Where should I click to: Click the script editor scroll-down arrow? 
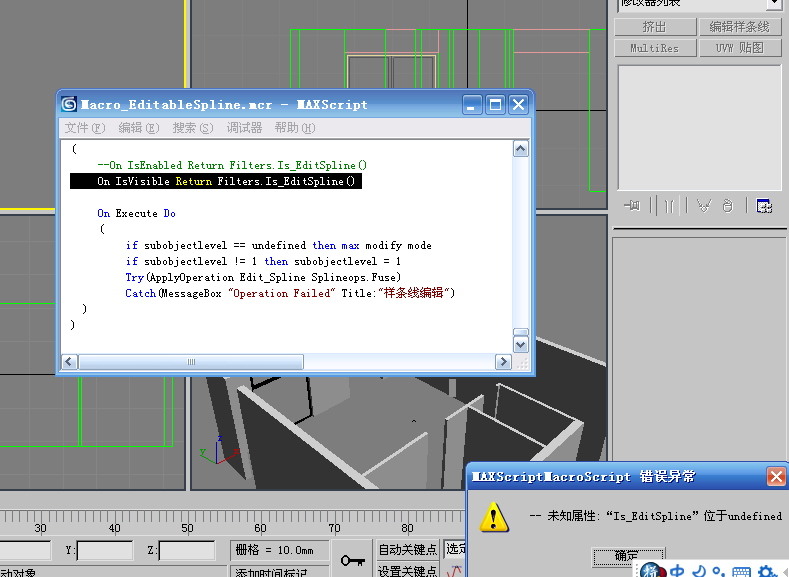click(x=520, y=345)
